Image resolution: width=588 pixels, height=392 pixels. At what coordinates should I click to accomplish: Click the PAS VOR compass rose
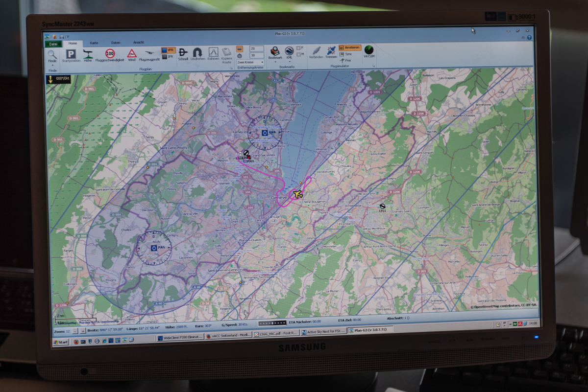[x=154, y=248]
